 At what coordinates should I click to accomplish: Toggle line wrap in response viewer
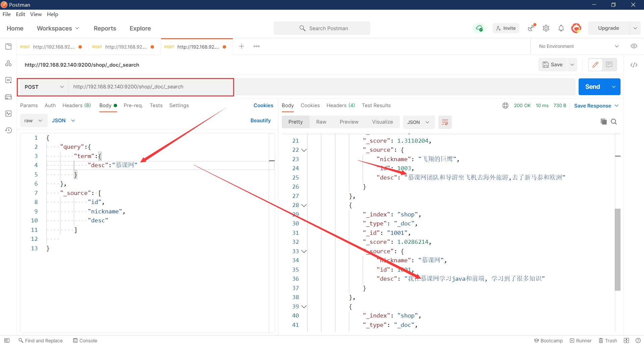click(445, 122)
